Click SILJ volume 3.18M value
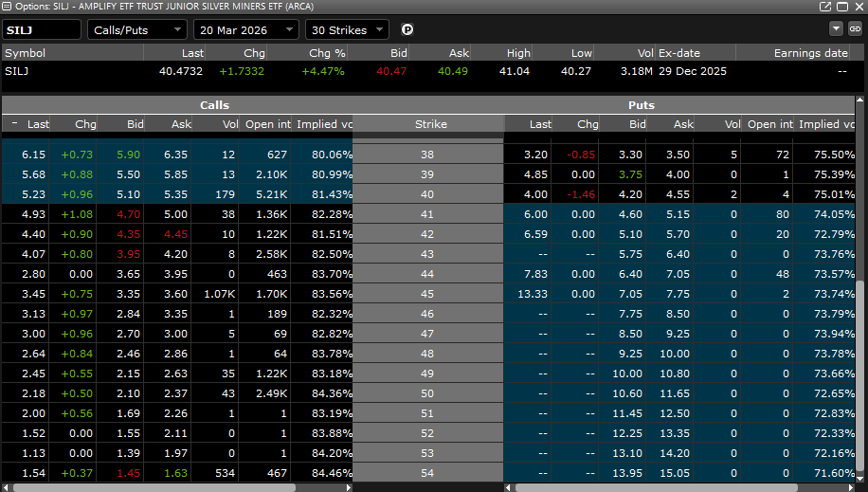This screenshot has height=492, width=868. pos(637,71)
